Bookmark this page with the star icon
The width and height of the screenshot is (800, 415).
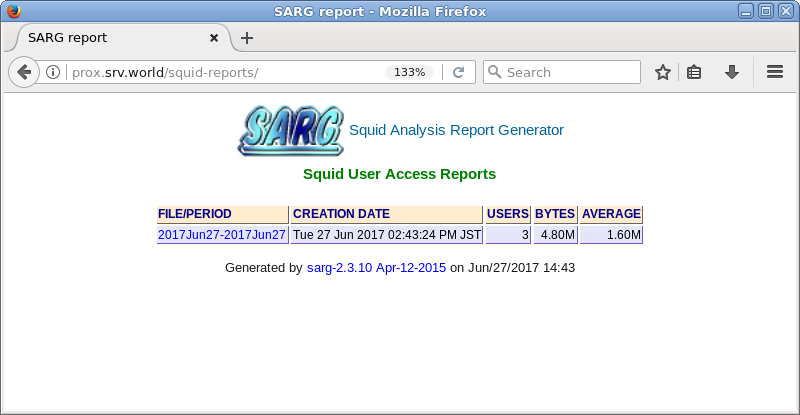[x=663, y=72]
